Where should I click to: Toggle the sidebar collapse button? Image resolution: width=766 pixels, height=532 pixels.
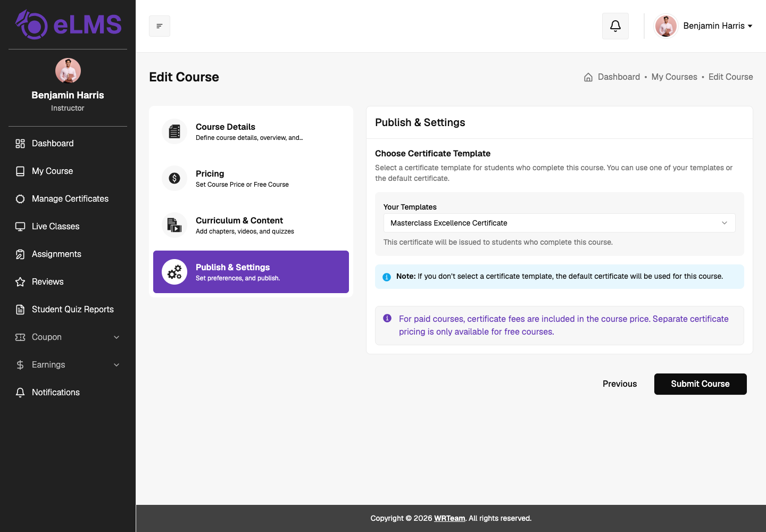[160, 26]
